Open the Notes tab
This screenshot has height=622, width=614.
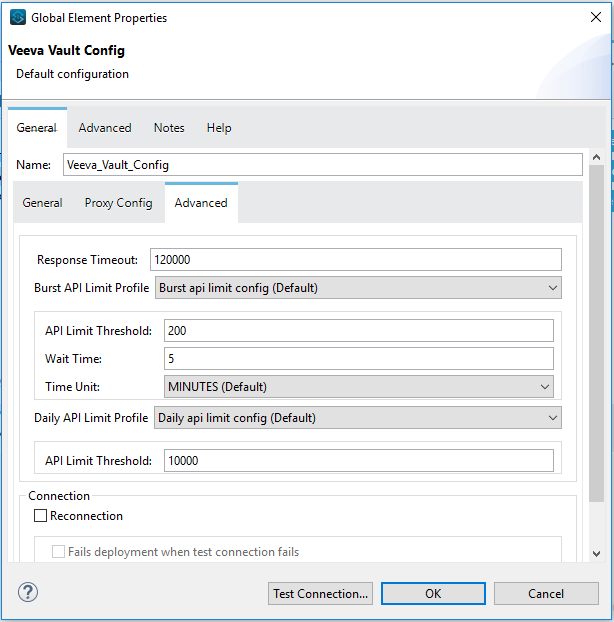coord(169,128)
